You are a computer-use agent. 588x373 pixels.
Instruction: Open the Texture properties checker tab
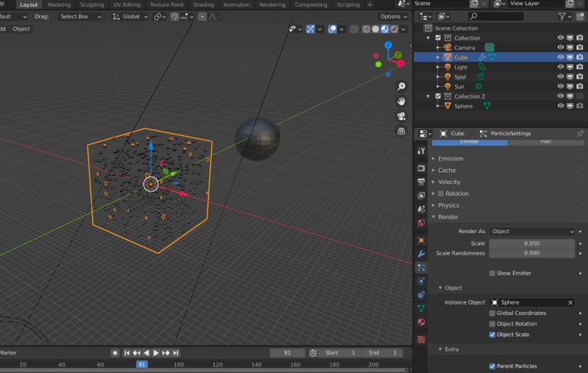tap(421, 340)
